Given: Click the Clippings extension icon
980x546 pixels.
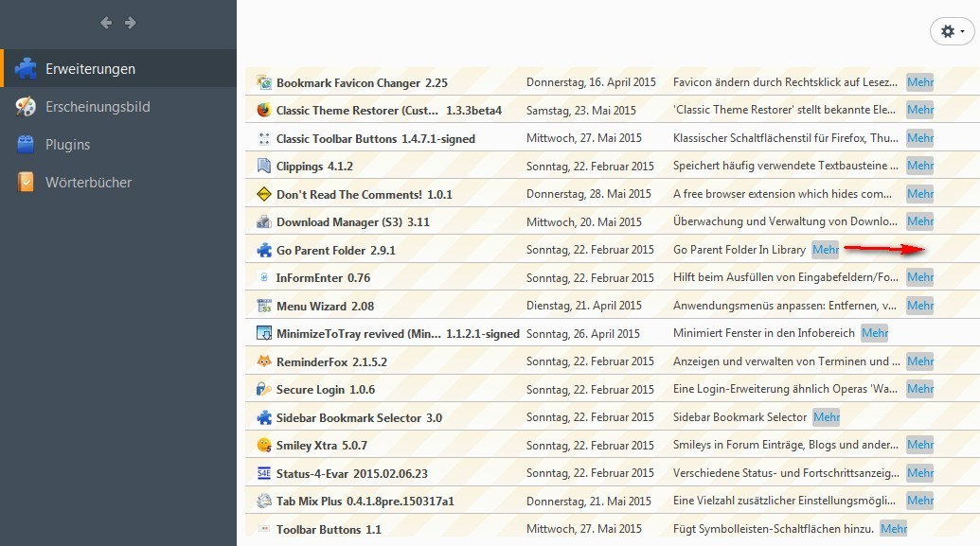Looking at the screenshot, I should pos(264,167).
